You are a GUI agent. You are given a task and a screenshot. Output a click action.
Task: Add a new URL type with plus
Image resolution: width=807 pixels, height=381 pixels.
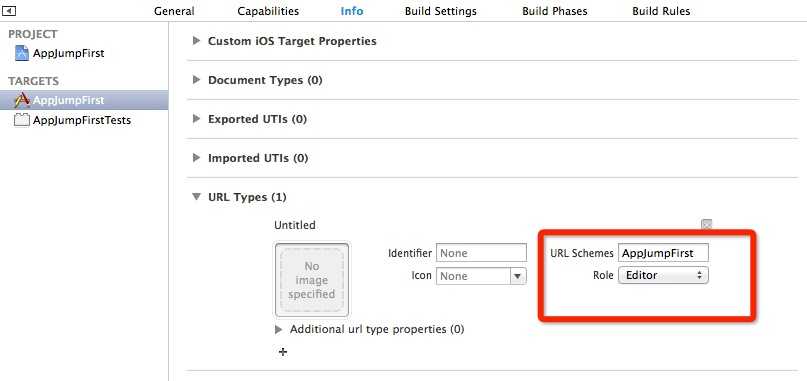pos(283,352)
